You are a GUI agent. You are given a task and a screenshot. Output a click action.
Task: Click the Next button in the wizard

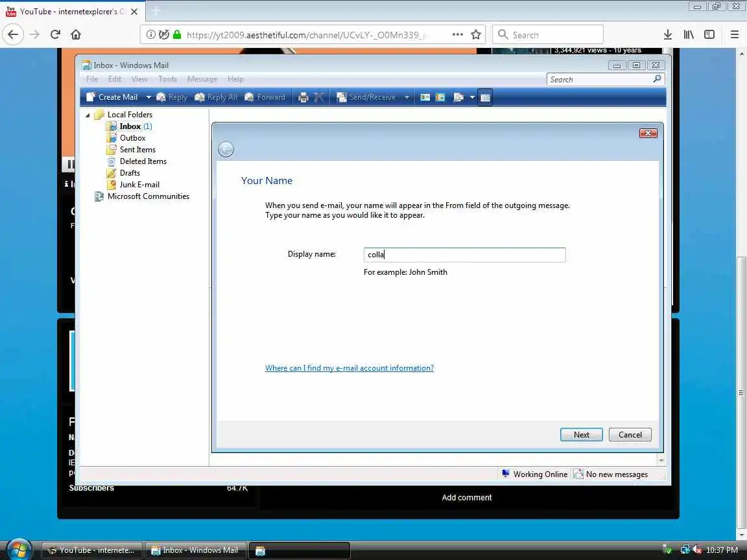coord(581,435)
